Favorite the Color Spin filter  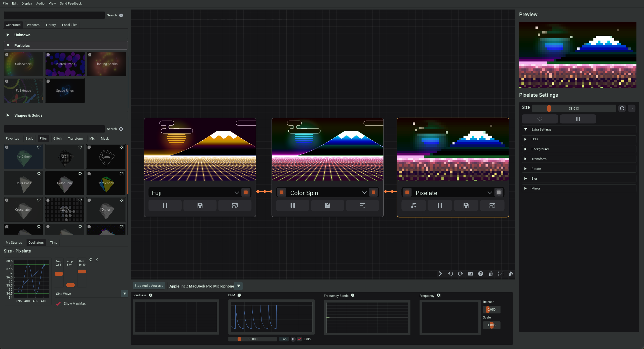80,174
